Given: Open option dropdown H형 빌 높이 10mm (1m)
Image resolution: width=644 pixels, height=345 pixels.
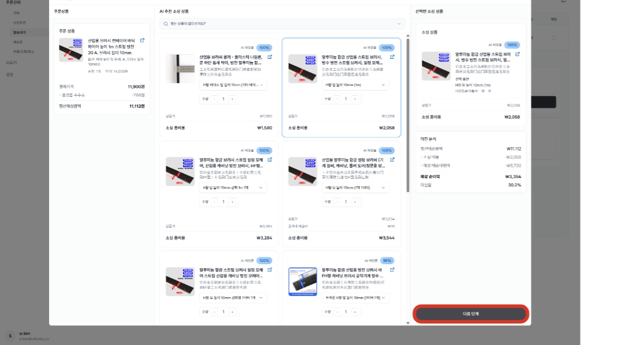Looking at the screenshot, I should [355, 85].
